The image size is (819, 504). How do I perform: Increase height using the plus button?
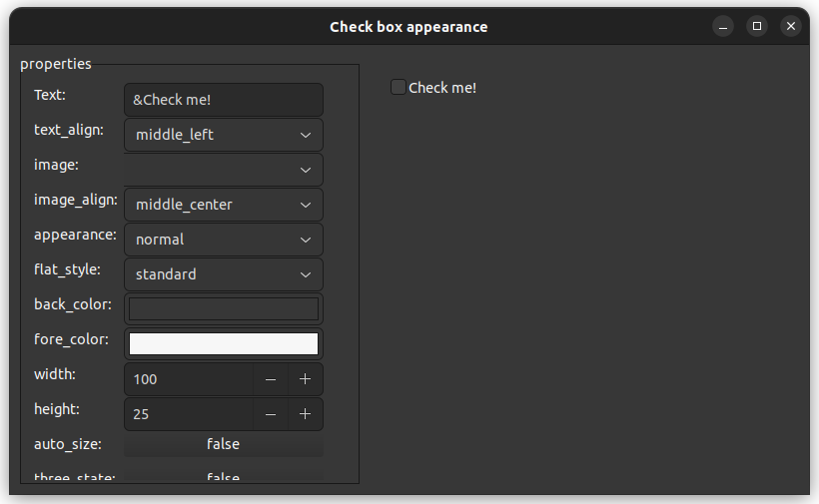point(306,414)
